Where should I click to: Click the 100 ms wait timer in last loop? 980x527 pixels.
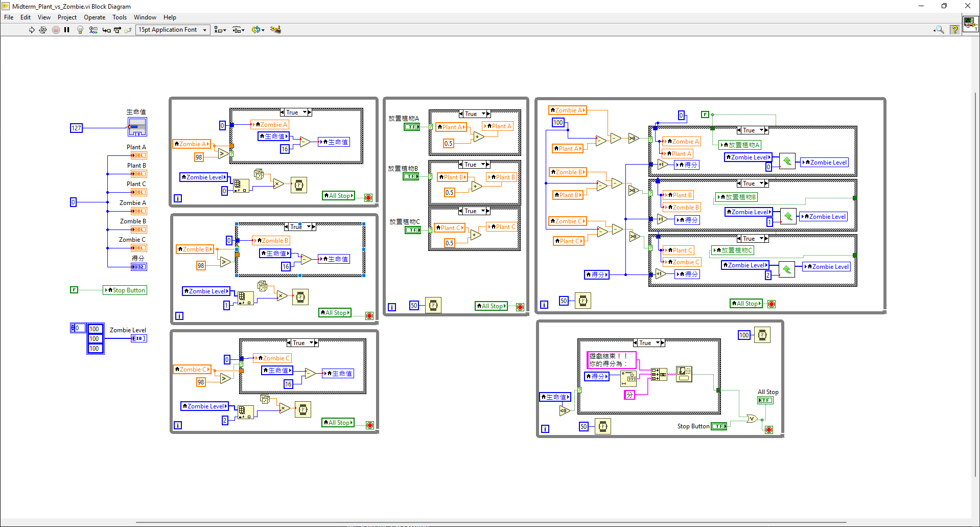click(x=762, y=335)
